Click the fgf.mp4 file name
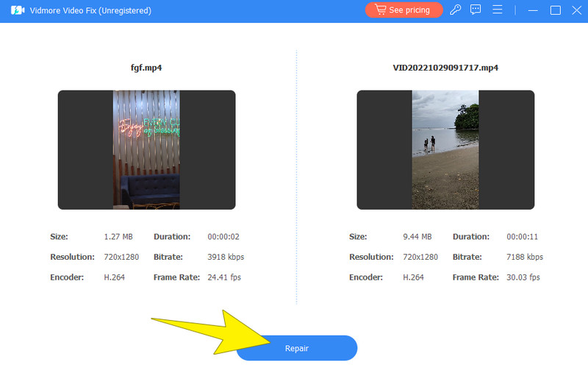Screen dimensions: 588x376 [146, 68]
